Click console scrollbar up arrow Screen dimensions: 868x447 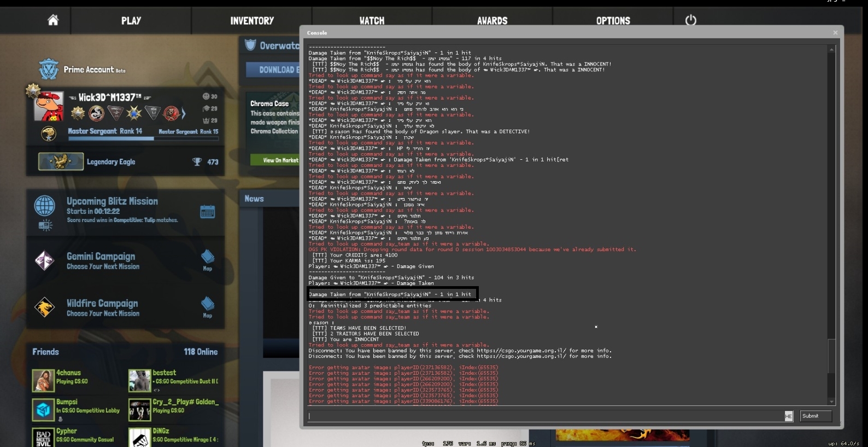click(x=831, y=50)
